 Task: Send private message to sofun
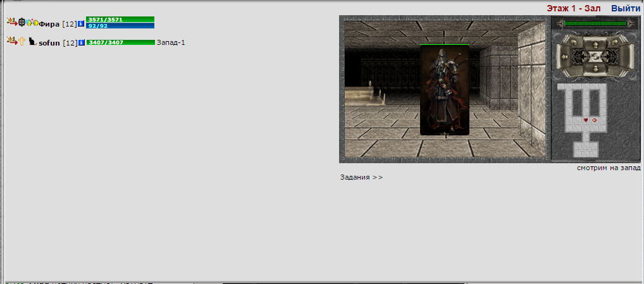[12, 41]
